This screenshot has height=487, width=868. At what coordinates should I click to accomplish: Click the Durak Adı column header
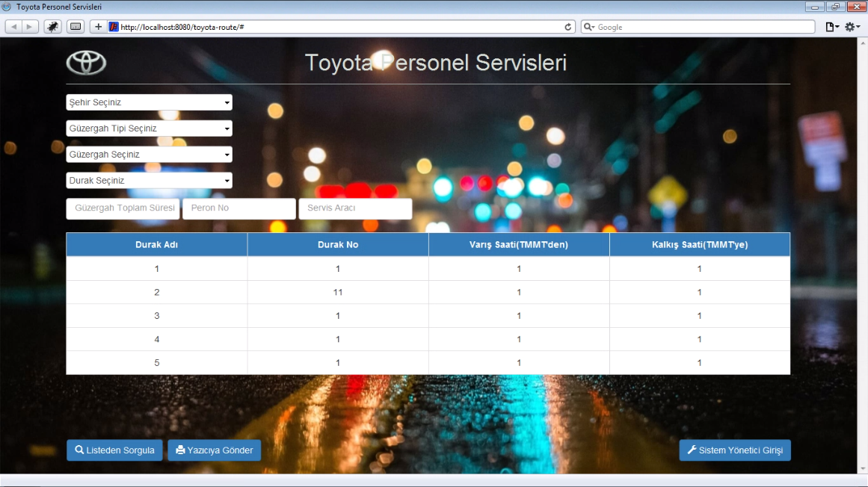(x=157, y=244)
